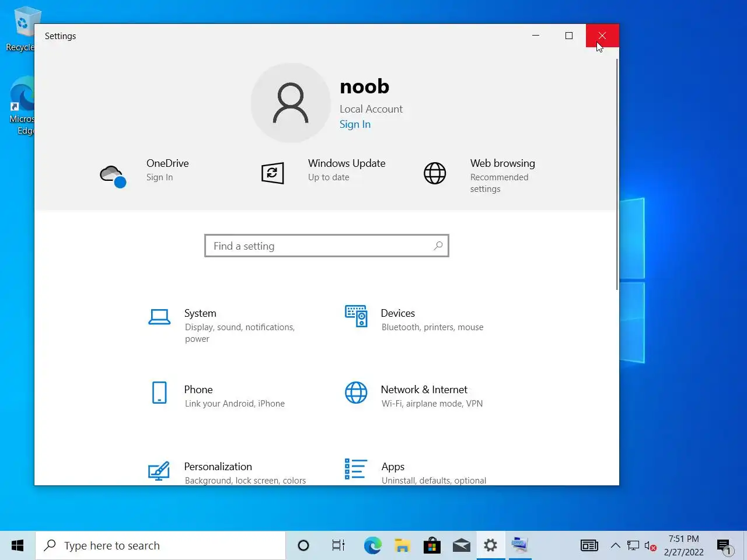Click the Web browsing globe icon

[x=435, y=173]
